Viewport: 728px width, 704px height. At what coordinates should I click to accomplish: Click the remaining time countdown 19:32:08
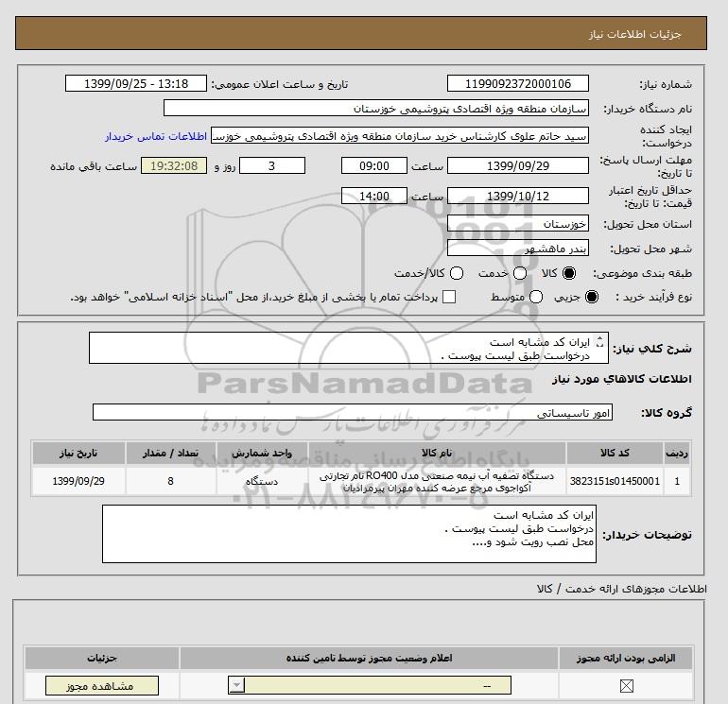pos(174,165)
